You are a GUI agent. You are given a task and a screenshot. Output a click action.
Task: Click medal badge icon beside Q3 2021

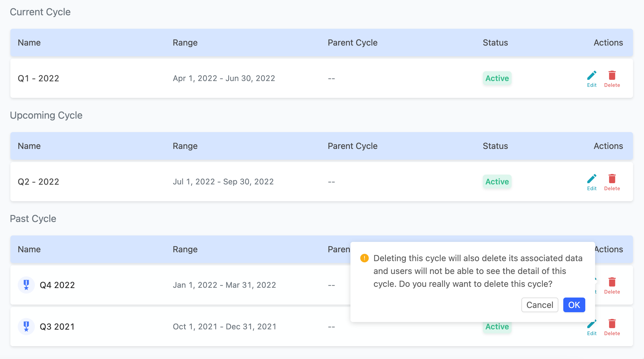pos(26,327)
